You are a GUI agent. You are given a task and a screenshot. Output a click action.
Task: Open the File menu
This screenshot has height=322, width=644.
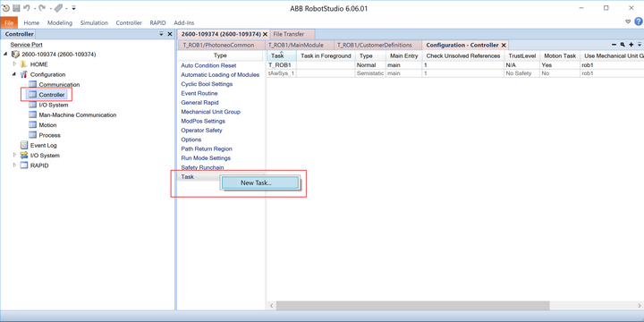(9, 23)
